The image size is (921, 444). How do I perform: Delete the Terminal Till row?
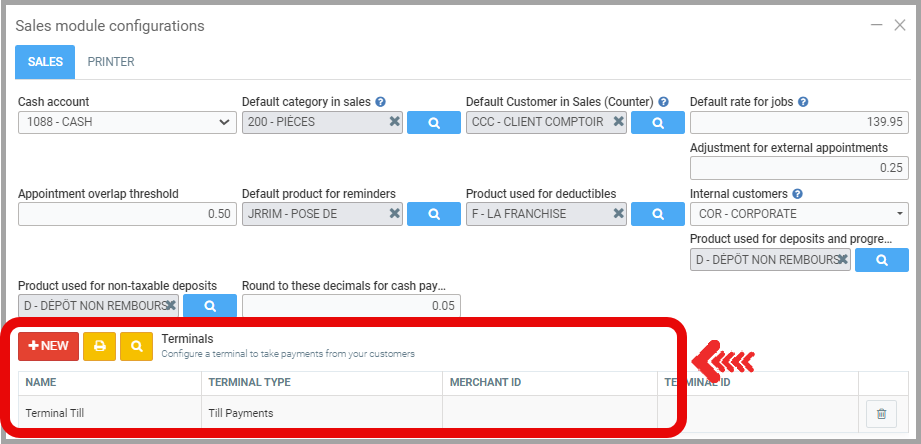click(x=881, y=413)
